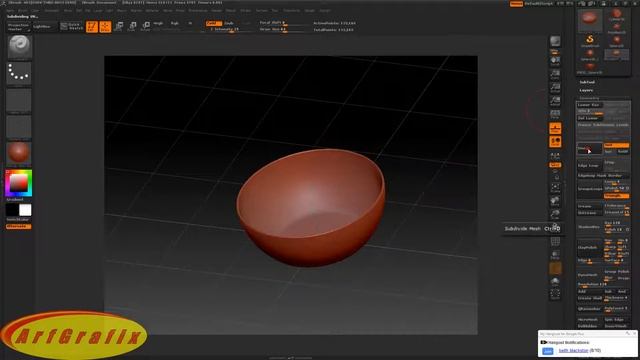Toggle the Zsub button
Image resolution: width=640 pixels, height=360 pixels.
[x=229, y=23]
